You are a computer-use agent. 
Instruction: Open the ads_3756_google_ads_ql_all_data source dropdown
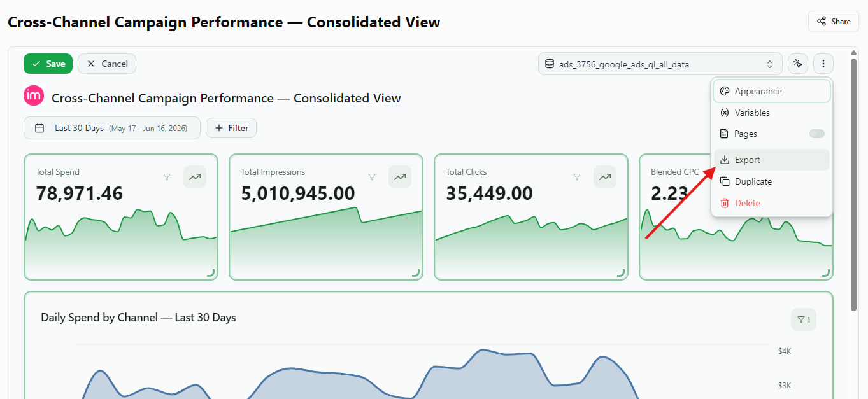[660, 64]
